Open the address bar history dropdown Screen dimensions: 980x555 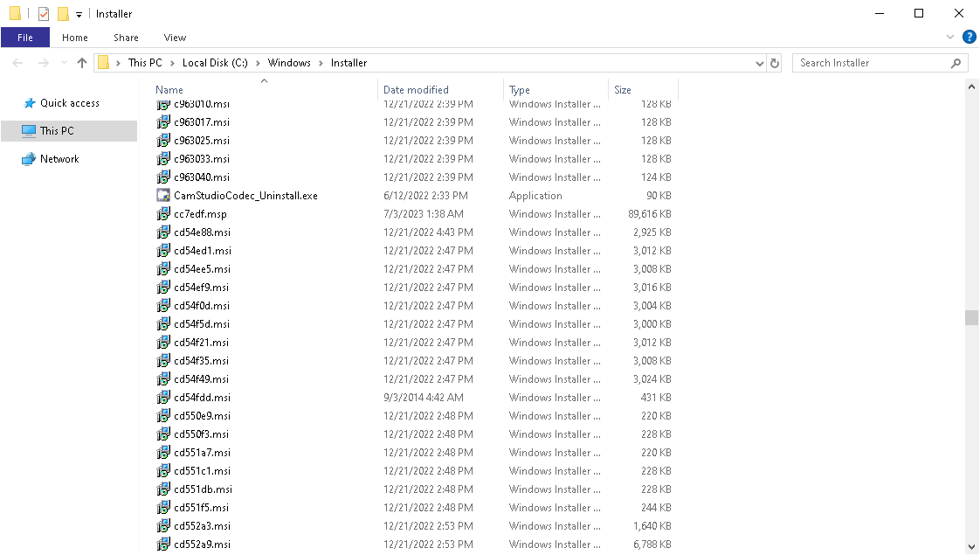click(759, 62)
